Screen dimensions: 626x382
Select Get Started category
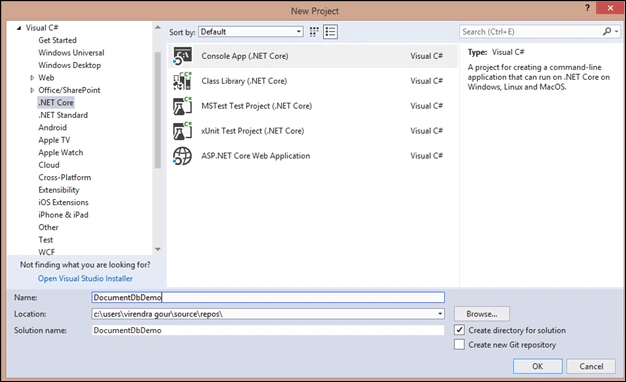(x=57, y=40)
